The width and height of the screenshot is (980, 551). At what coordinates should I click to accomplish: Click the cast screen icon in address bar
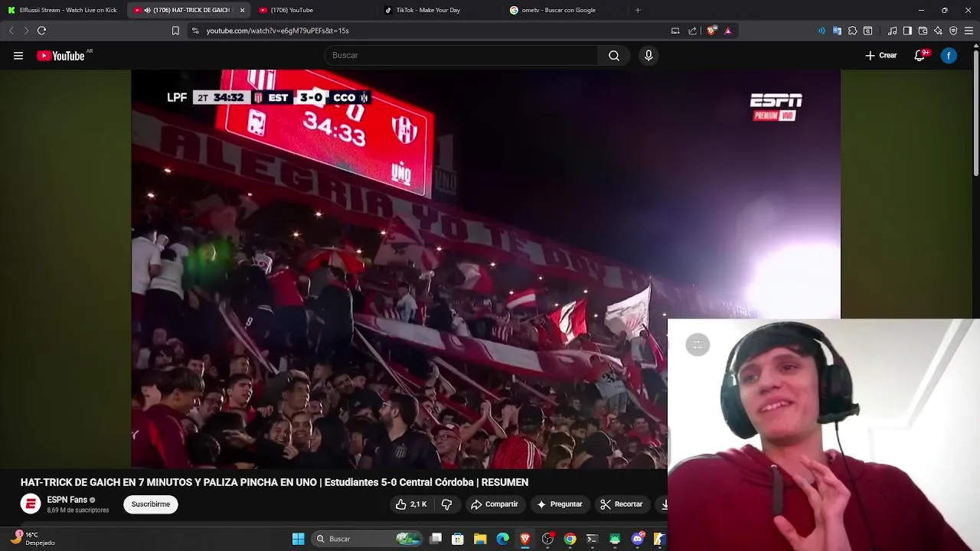(x=675, y=31)
